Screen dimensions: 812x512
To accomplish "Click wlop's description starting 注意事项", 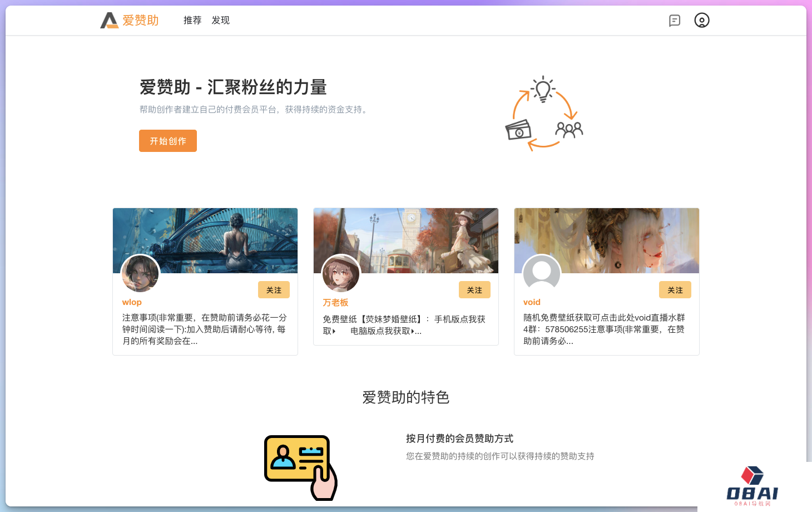I will pyautogui.click(x=205, y=329).
